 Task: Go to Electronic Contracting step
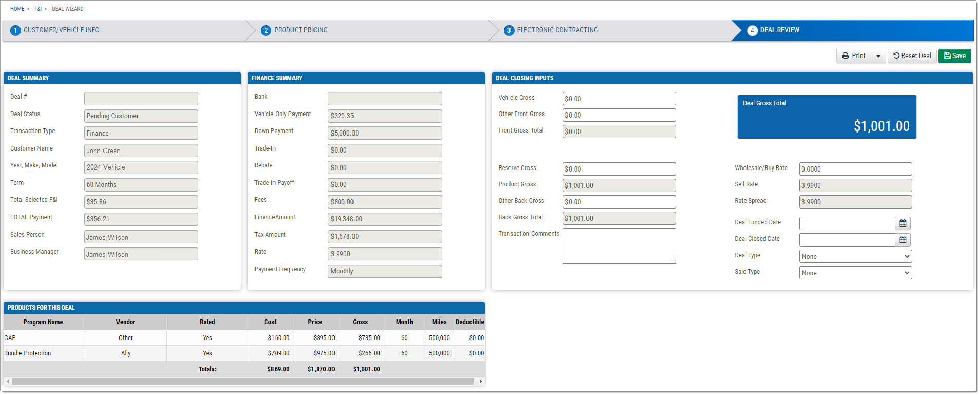[615, 30]
